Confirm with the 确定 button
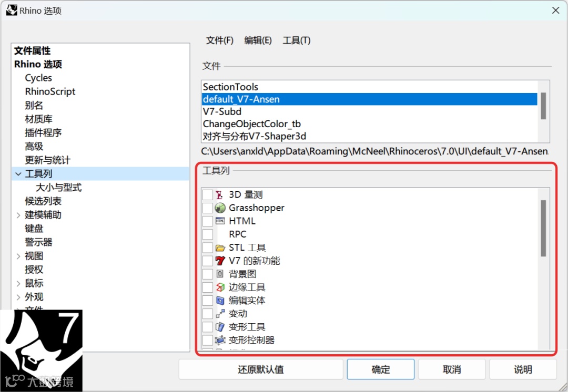568x392 pixels. (381, 369)
